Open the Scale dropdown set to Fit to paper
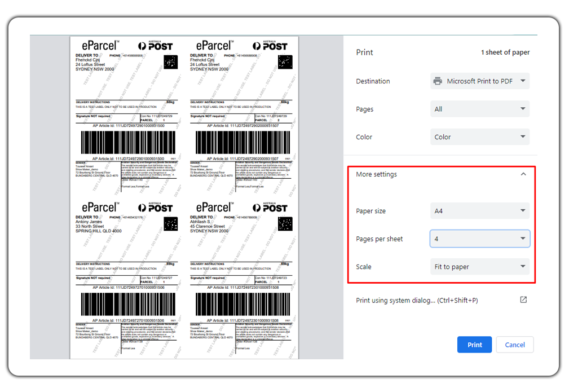This screenshot has height=392, width=569. [x=480, y=267]
